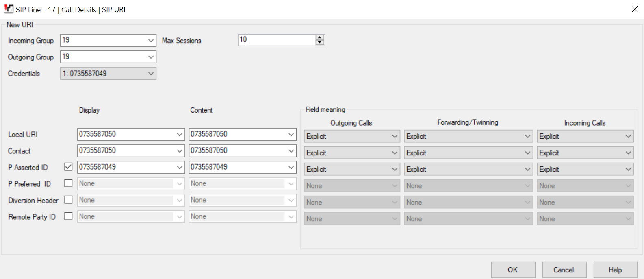This screenshot has width=644, height=279.
Task: Click the SIP Line application icon in title bar
Action: (9, 9)
